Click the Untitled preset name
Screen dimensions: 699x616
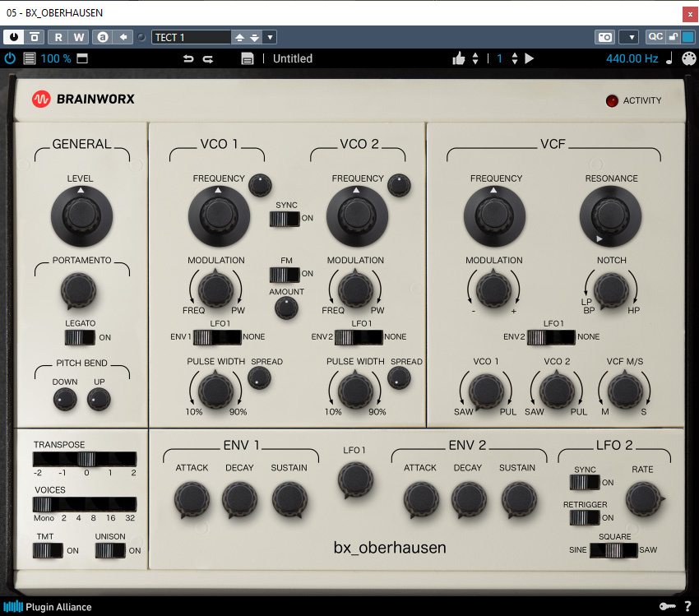293,58
